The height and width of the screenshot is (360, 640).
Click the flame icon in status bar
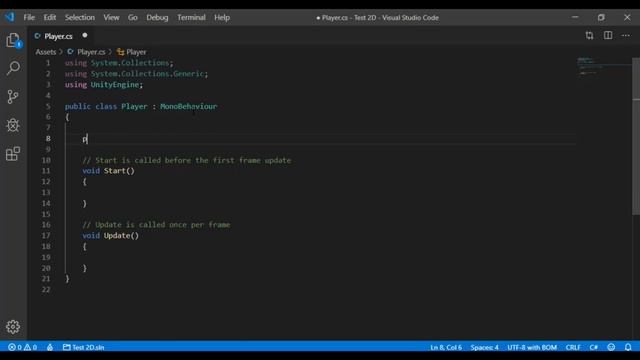[x=50, y=347]
